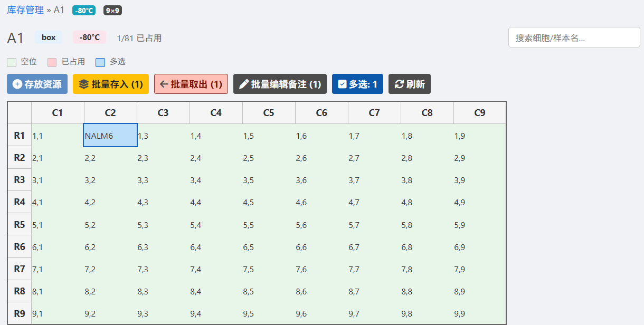The width and height of the screenshot is (644, 325).
Task: Open 批量编辑备注 (1) editor
Action: click(x=280, y=84)
